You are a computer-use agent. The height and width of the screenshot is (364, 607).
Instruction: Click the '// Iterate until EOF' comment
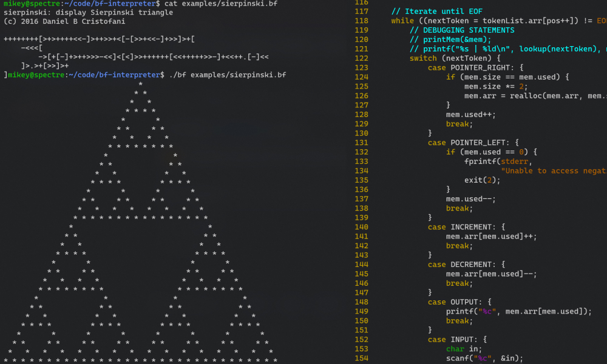(x=436, y=11)
